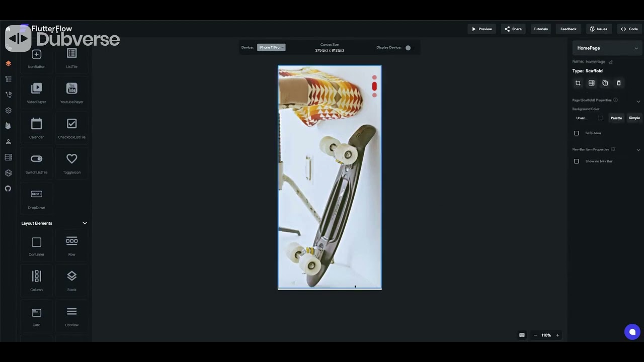Open the Tutorials menu
Viewport: 644px width, 362px height.
[541, 29]
